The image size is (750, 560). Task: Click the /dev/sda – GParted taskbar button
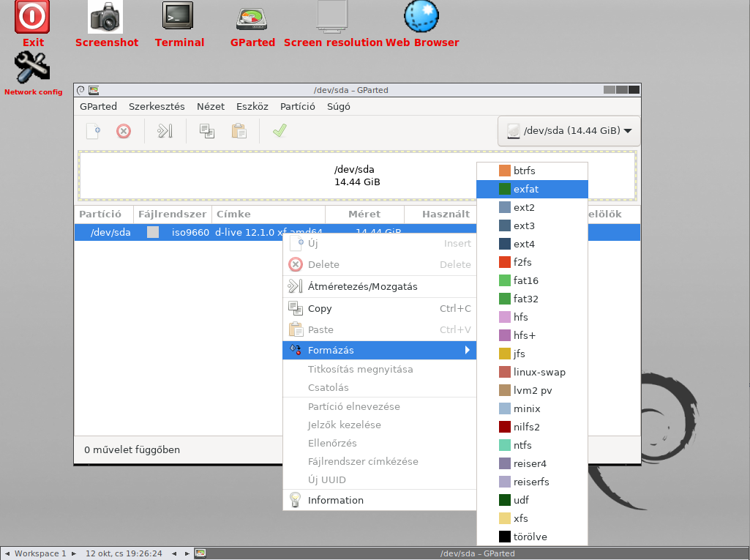click(471, 553)
